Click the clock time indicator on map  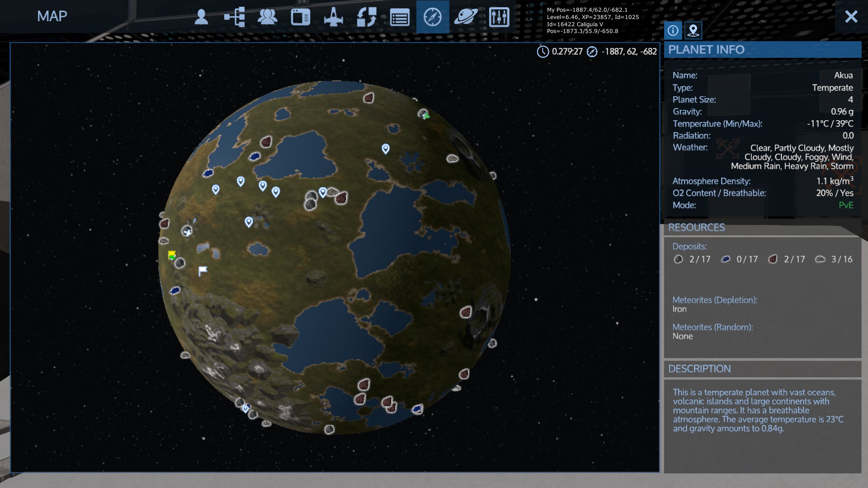pyautogui.click(x=542, y=52)
